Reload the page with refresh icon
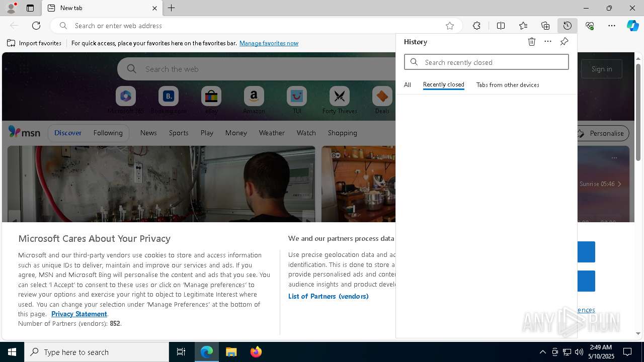 pyautogui.click(x=36, y=26)
